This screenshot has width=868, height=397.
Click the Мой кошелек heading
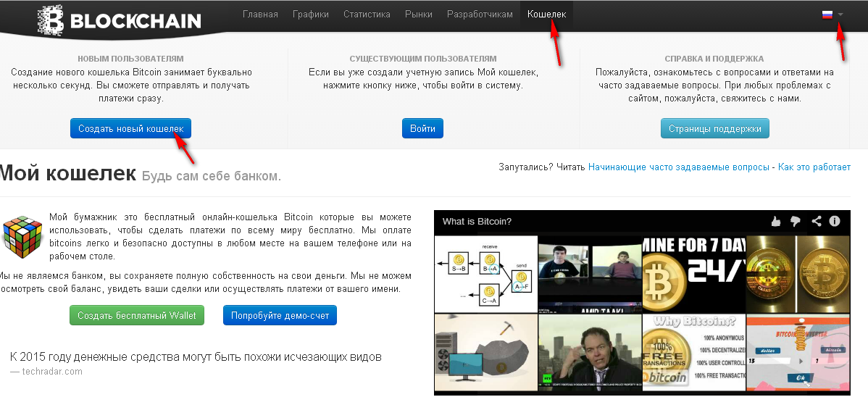[67, 172]
